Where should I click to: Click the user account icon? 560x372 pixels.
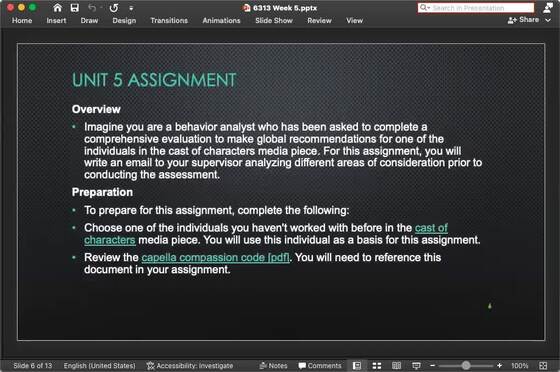[548, 8]
